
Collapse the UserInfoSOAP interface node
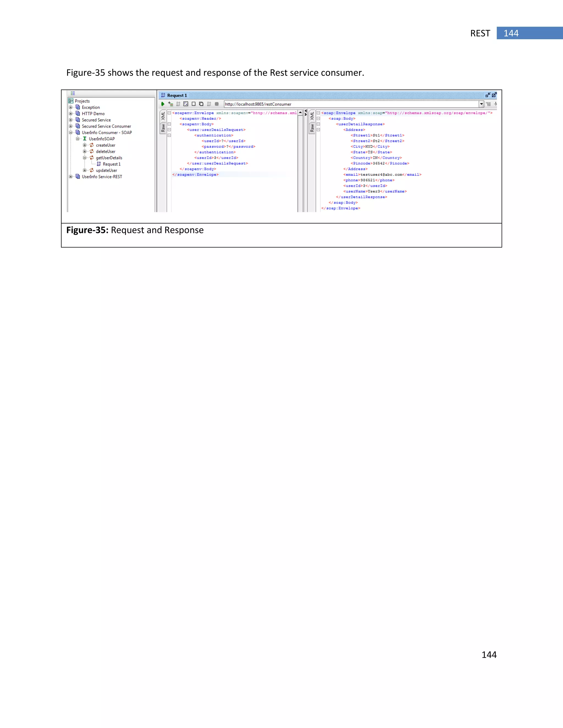(x=78, y=139)
